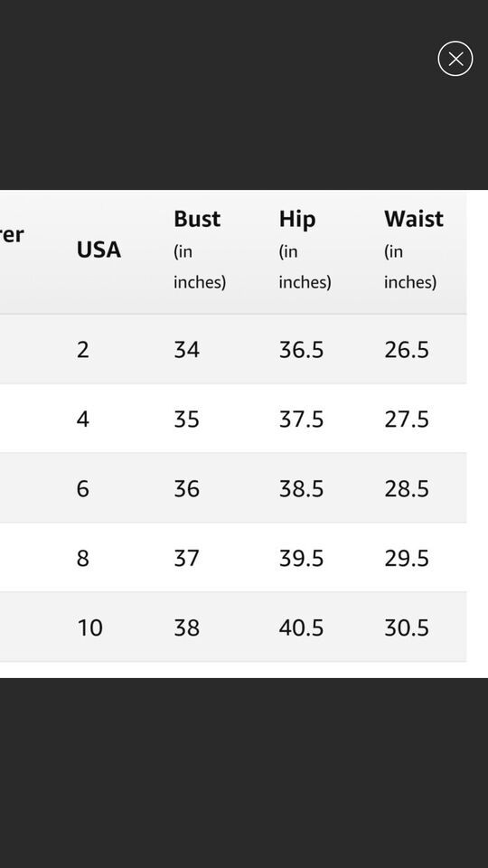This screenshot has width=488, height=868.
Task: Select USA size 6 cell
Action: [x=82, y=489]
